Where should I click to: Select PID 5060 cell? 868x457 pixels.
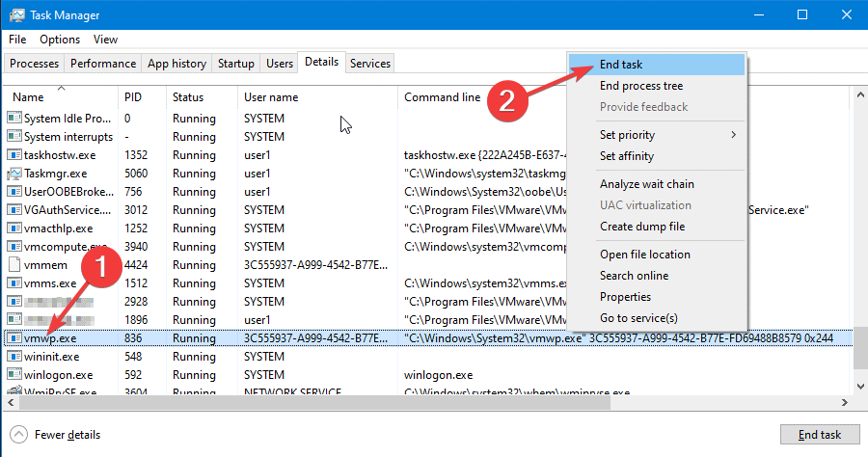point(136,174)
